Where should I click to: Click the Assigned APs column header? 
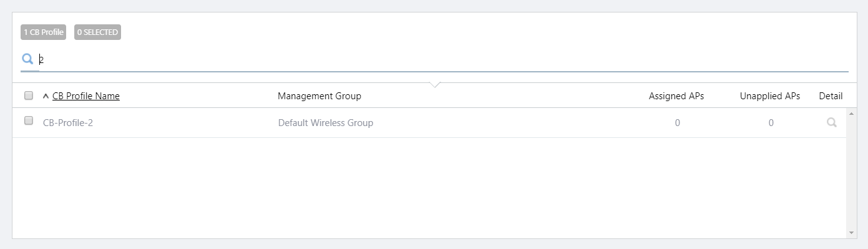pos(676,95)
